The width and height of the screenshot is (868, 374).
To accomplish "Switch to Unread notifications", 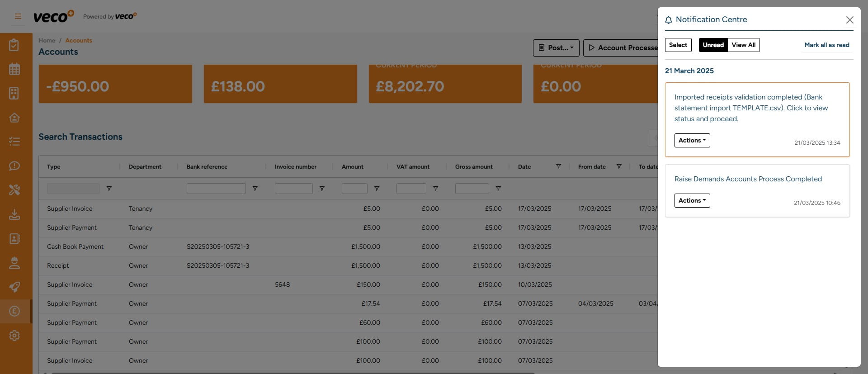I will coord(713,45).
